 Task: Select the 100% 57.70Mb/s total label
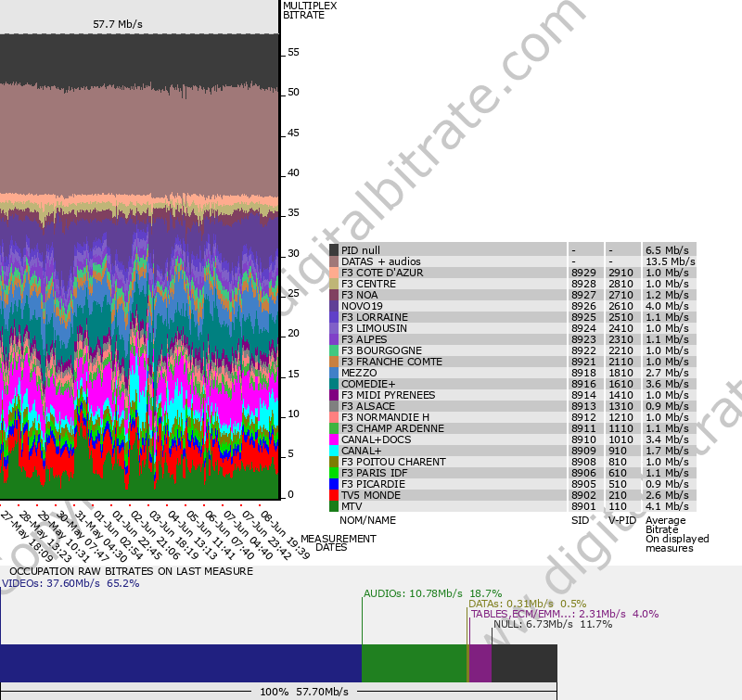point(304,692)
